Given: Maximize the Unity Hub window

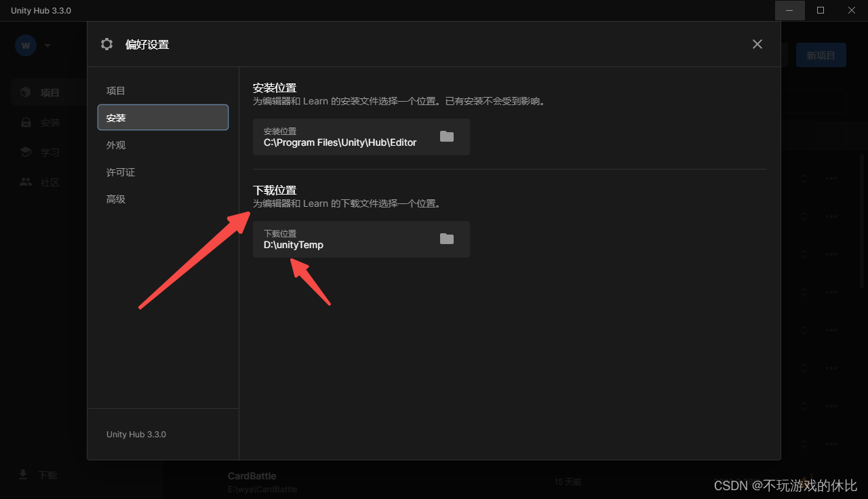Looking at the screenshot, I should [x=821, y=10].
